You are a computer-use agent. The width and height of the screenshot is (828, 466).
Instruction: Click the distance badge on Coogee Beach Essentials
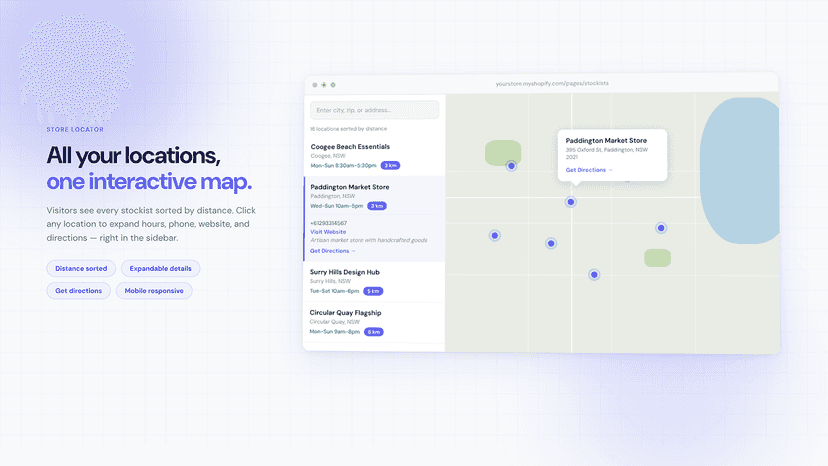point(390,165)
